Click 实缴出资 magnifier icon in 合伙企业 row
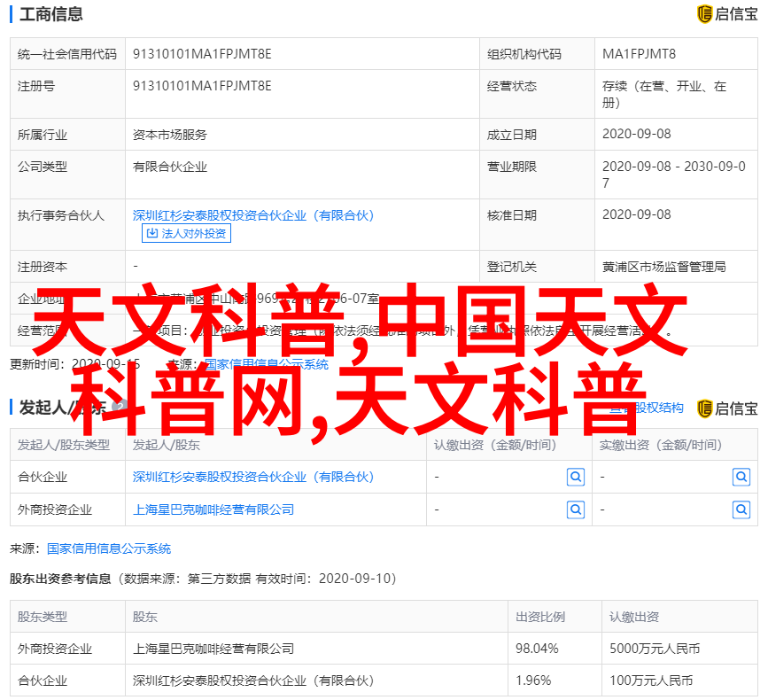This screenshot has height=700, width=768. [741, 477]
